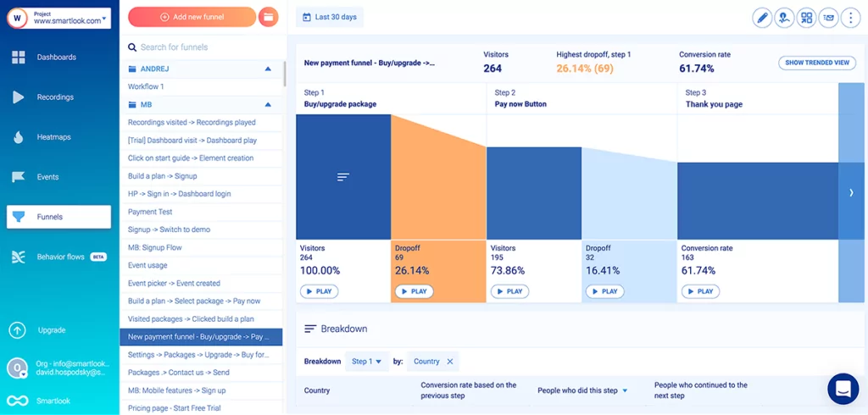Remove the Country breakdown filter
Image resolution: width=868 pixels, height=415 pixels.
pos(450,362)
